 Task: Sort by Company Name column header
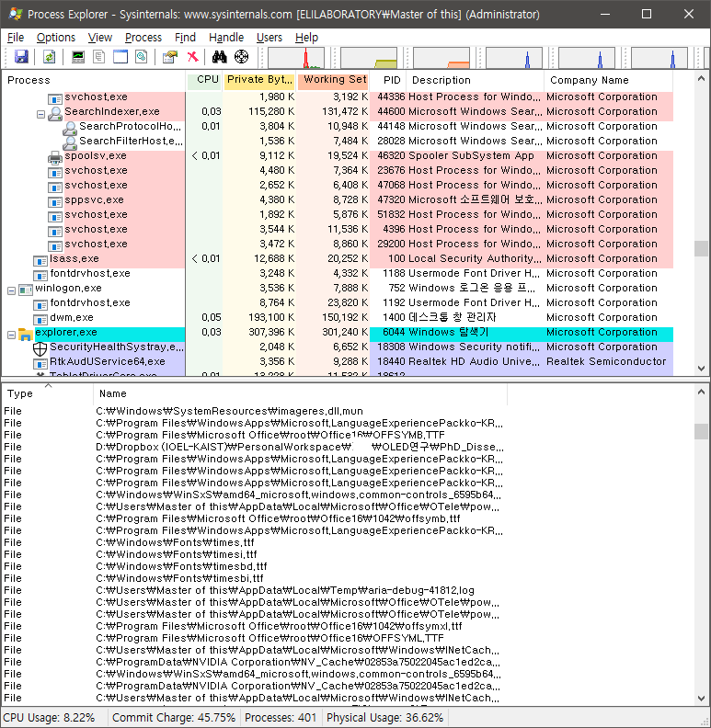coord(608,80)
